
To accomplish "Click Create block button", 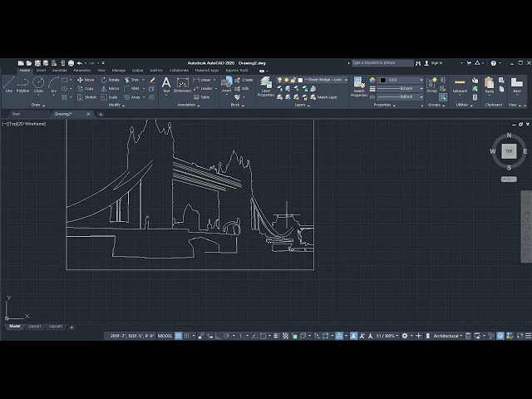I will (244, 80).
